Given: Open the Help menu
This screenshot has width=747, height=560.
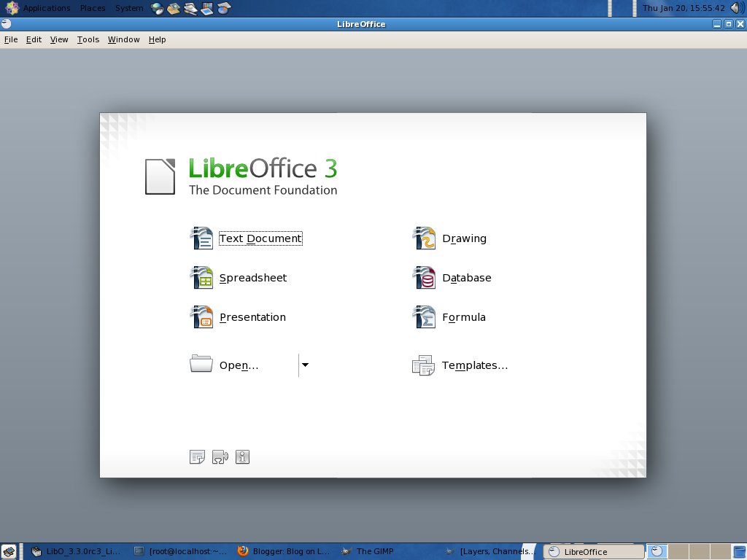Looking at the screenshot, I should click(x=158, y=39).
